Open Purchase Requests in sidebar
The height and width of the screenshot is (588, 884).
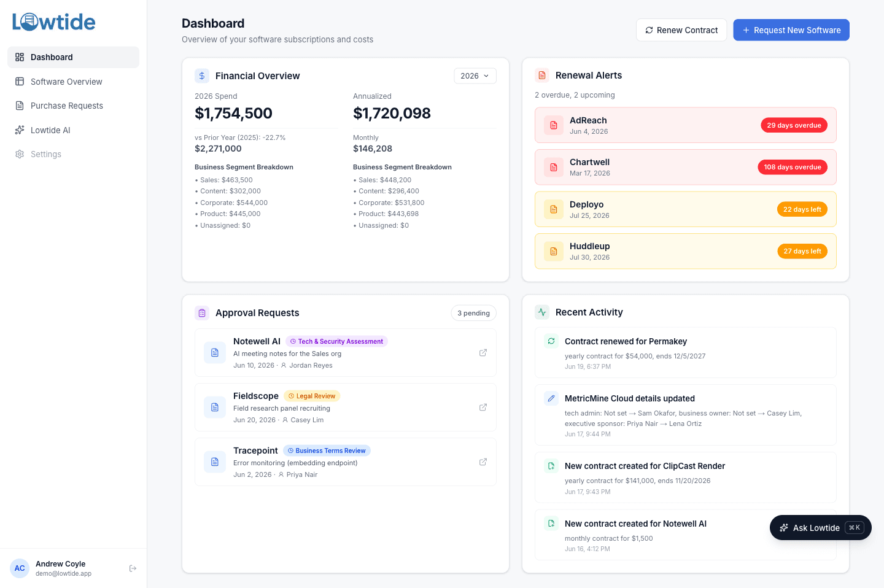point(73,106)
